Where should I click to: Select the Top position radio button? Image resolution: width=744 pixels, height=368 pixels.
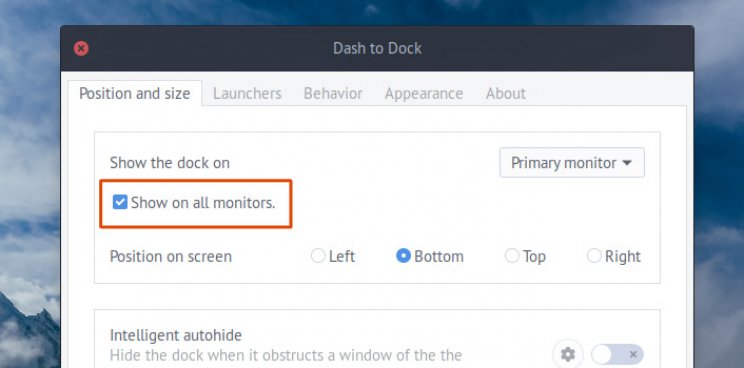point(512,256)
